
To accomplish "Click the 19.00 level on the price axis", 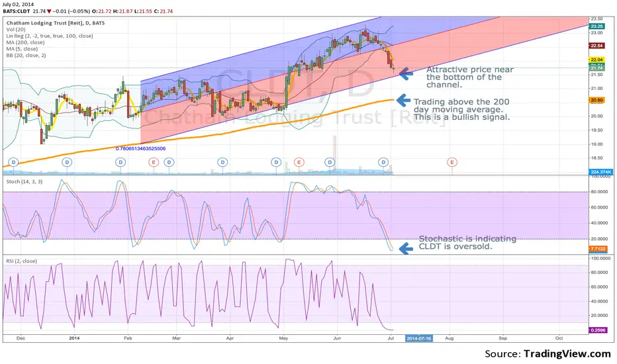I will tap(596, 144).
